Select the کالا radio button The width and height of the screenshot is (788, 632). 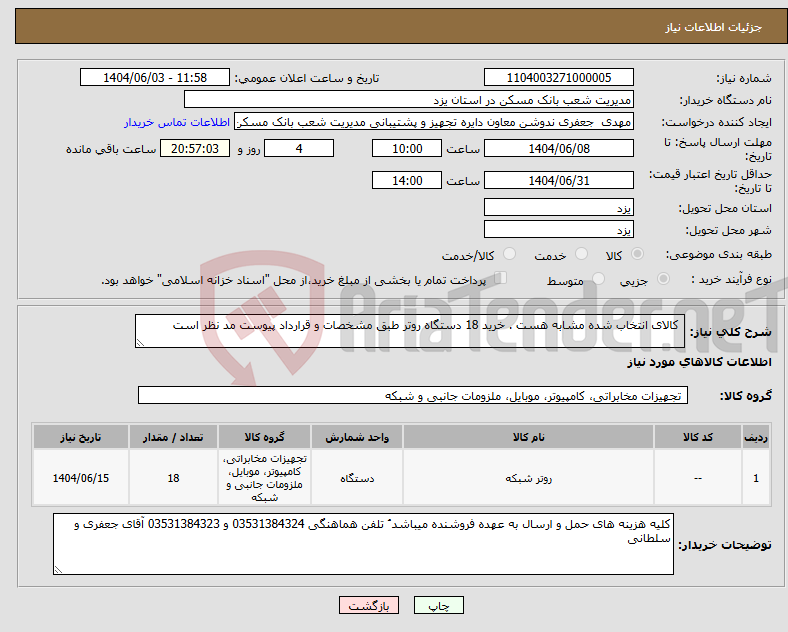(x=637, y=254)
